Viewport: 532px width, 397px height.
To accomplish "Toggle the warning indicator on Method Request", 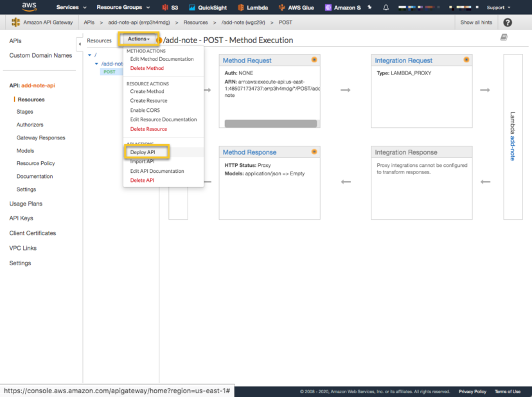I will (x=314, y=60).
